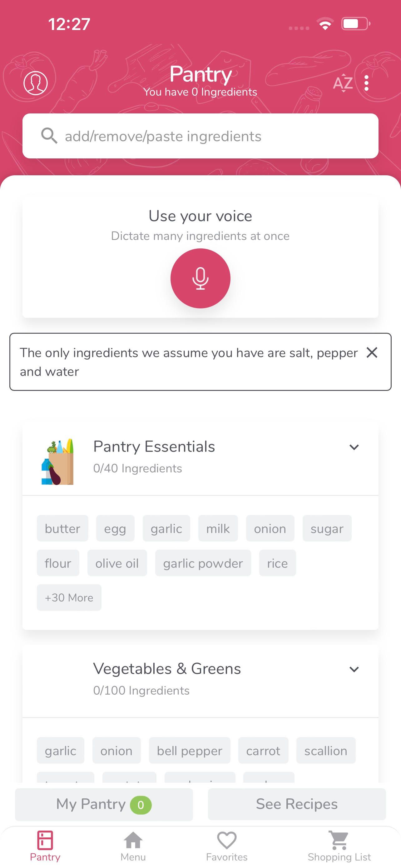
Task: Toggle the butter ingredient chip
Action: 62,528
